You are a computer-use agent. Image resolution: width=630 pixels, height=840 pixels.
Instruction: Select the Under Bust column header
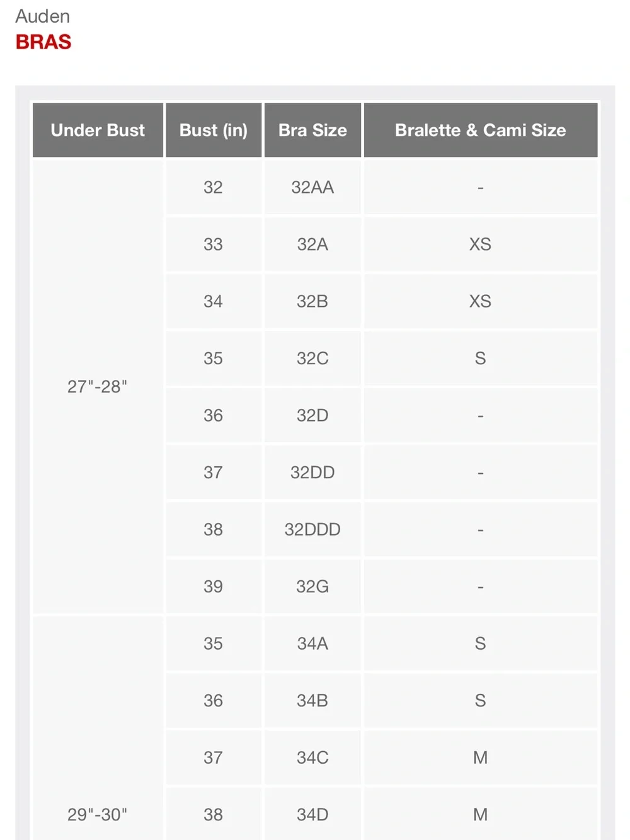[98, 130]
